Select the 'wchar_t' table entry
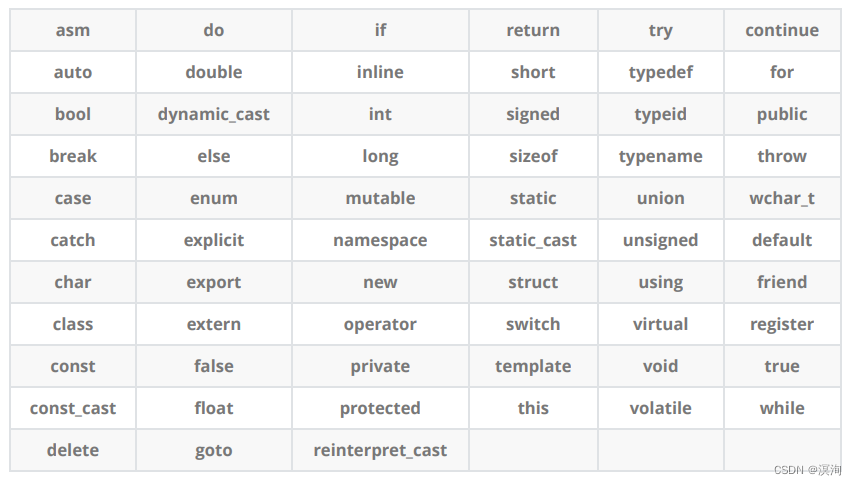Screen dimensions: 856x485 point(782,198)
